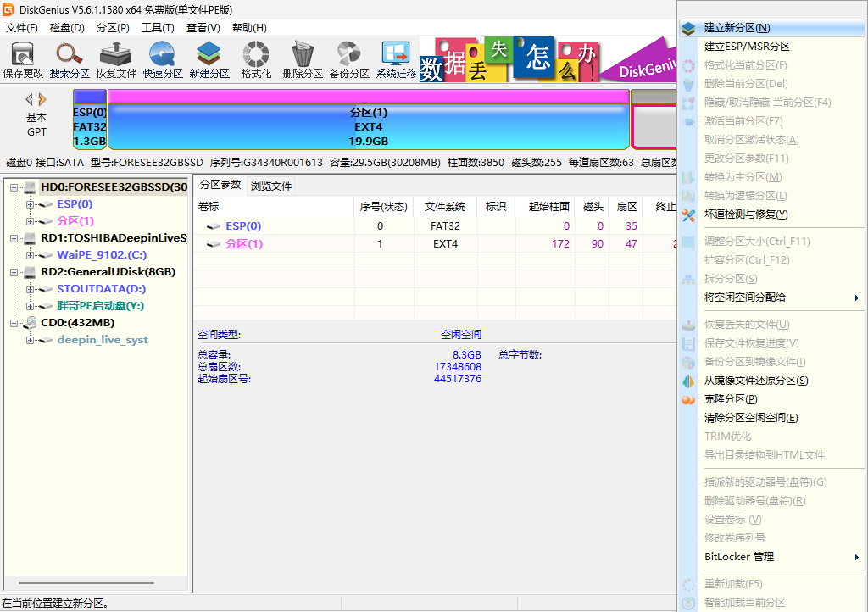The height and width of the screenshot is (612, 868).
Task: Select STOUTDATA(D:) in disk tree
Action: [102, 289]
